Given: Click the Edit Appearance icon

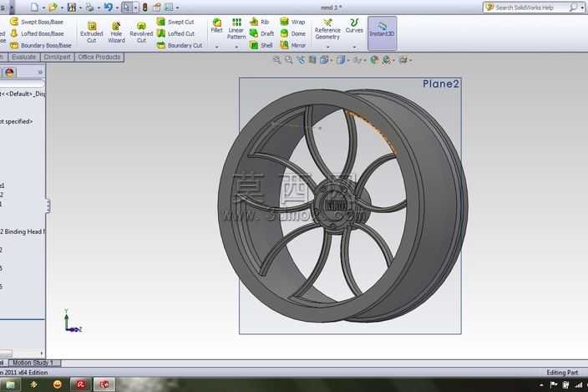Looking at the screenshot, I should (x=374, y=59).
